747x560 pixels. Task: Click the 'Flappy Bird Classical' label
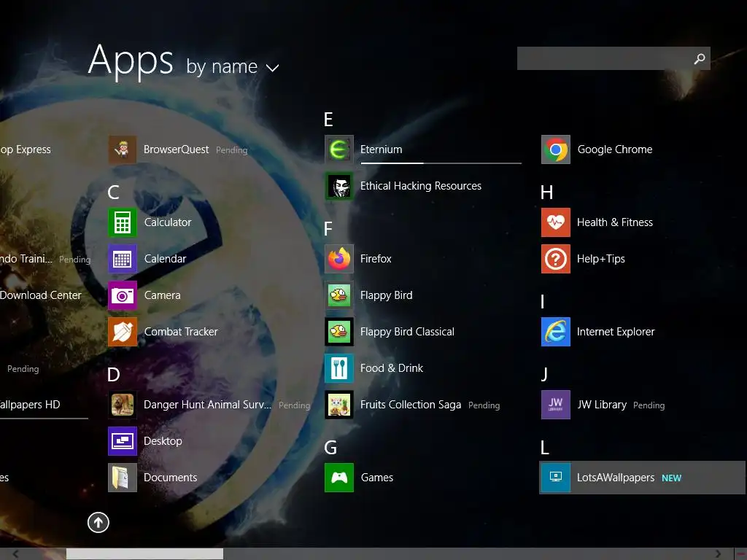coord(407,332)
